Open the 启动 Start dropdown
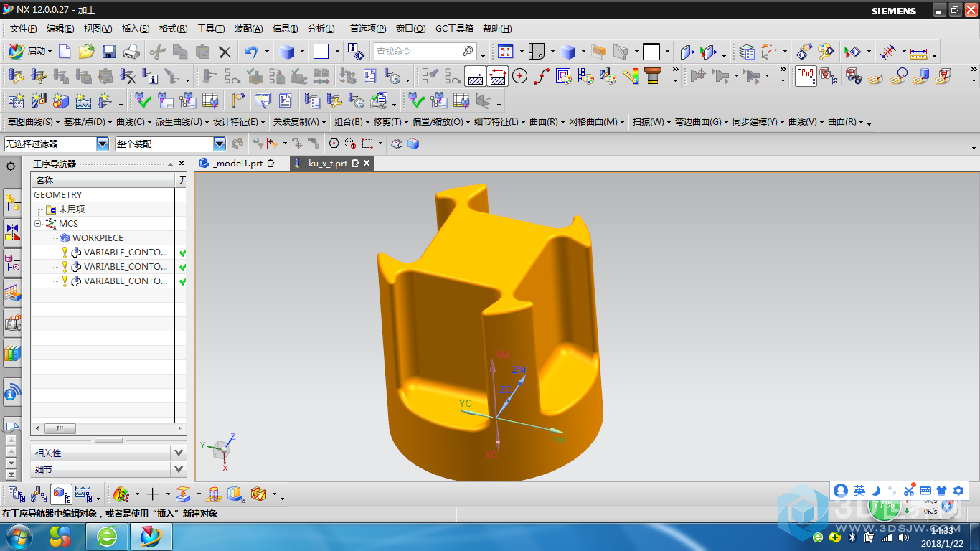The width and height of the screenshot is (980, 551). click(29, 52)
